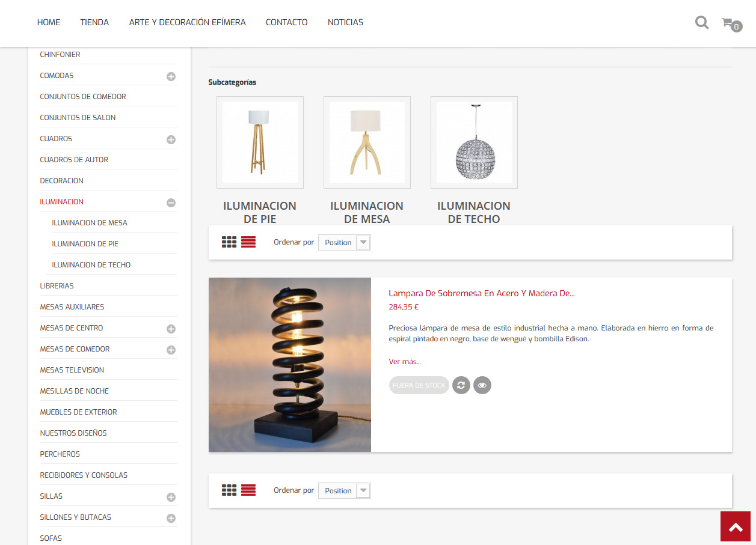The width and height of the screenshot is (756, 545).
Task: Open RECIBIDORES Y CONSOLAS in sidebar
Action: click(x=84, y=475)
